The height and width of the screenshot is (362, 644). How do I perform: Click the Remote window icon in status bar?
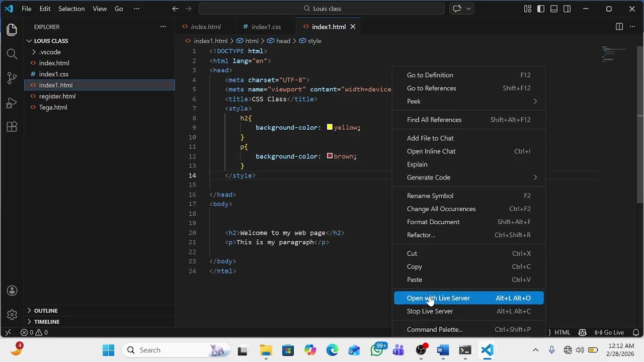pos(8,332)
